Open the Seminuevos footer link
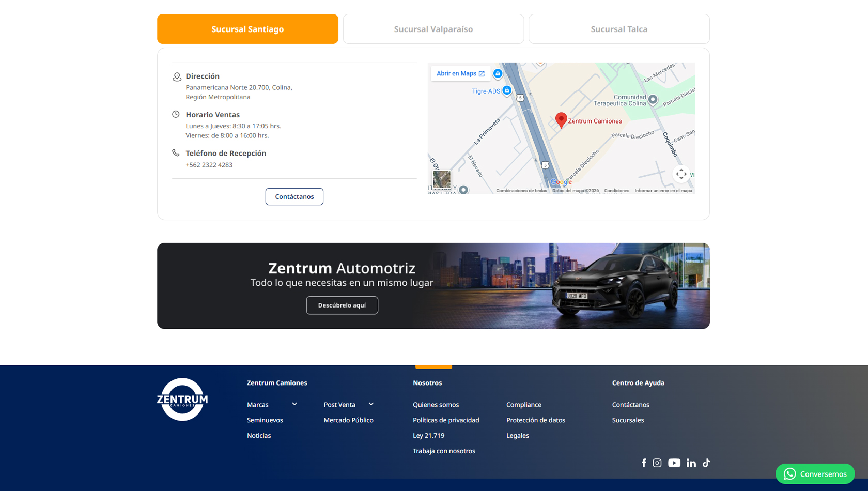 point(265,420)
